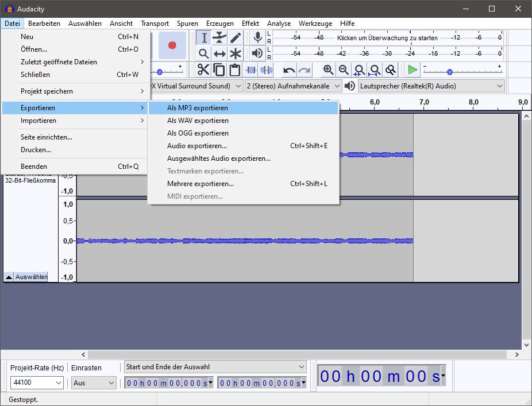
Task: Choose Als WAV exportieren from the submenu
Action: (x=198, y=121)
